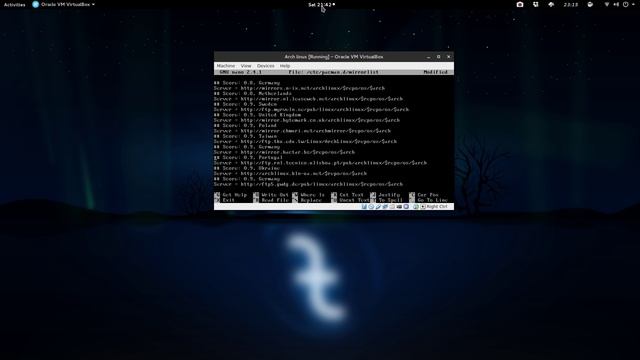The image size is (640, 360).
Task: Click the VirtualBox app icon in top panel
Action: click(x=36, y=4)
